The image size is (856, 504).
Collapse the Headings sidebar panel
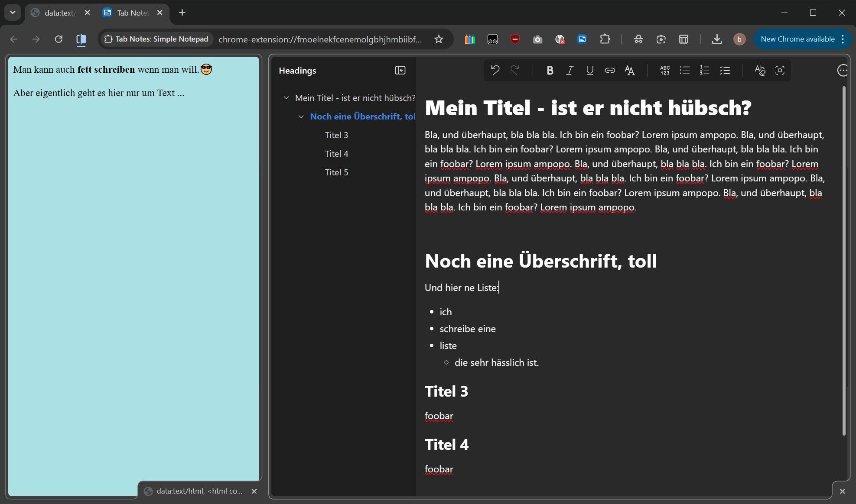tap(400, 70)
